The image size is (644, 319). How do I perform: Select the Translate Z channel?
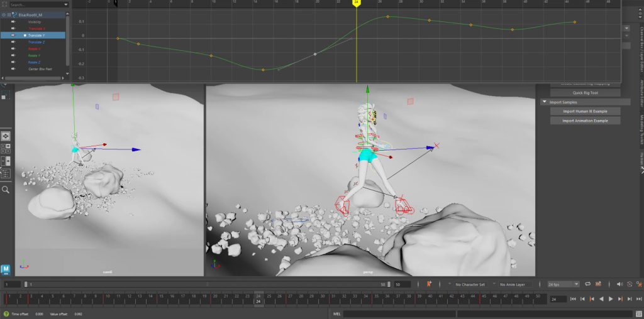tap(36, 42)
